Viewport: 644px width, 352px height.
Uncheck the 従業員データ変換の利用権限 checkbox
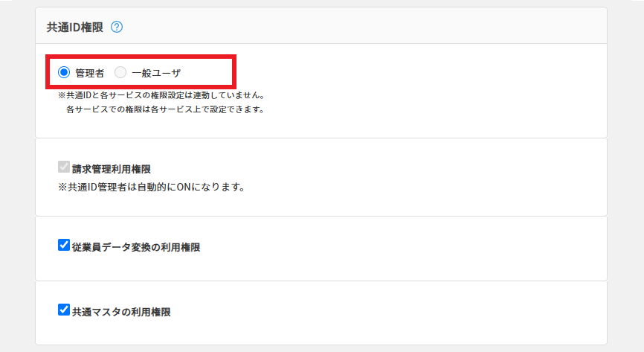tap(64, 246)
